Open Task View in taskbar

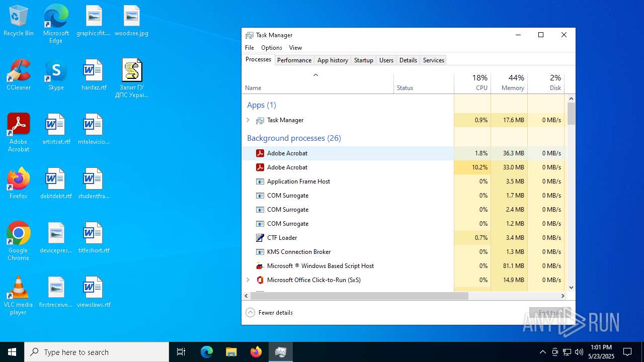click(x=181, y=352)
